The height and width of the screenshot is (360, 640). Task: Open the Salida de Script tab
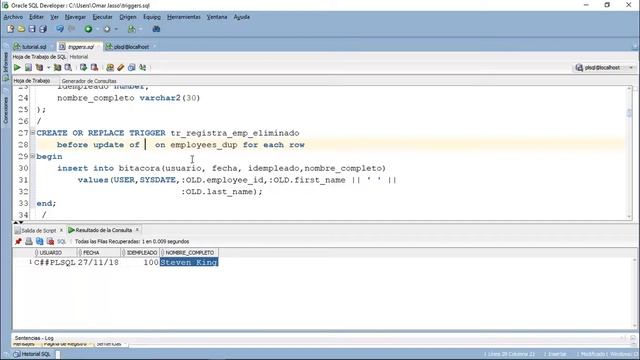(x=38, y=230)
